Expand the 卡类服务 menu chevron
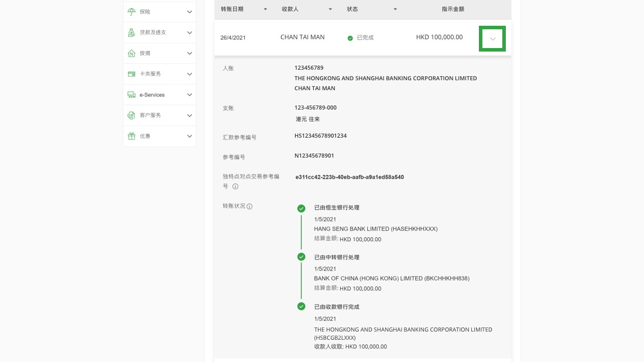The image size is (644, 362). point(189,74)
